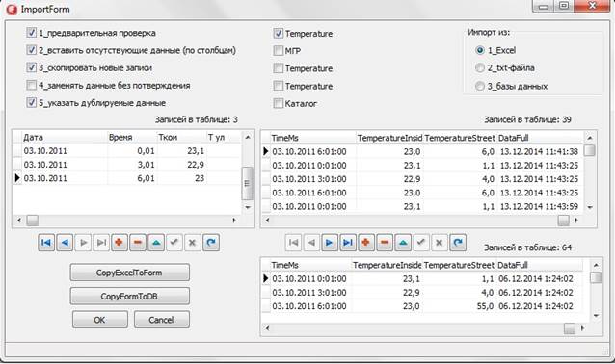Image resolution: width=615 pixels, height=364 pixels.
Task: Click post checkmark icon in navigator above CopyExcelToForm
Action: [174, 243]
